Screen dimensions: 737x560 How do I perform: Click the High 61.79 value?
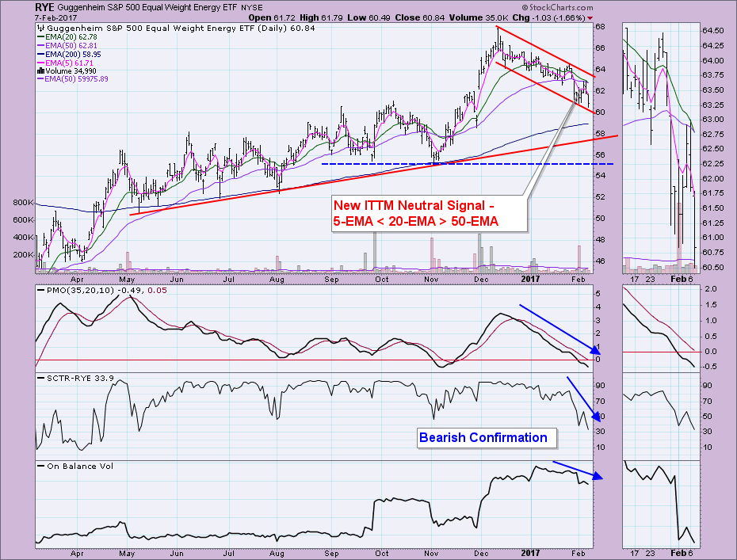coord(322,17)
